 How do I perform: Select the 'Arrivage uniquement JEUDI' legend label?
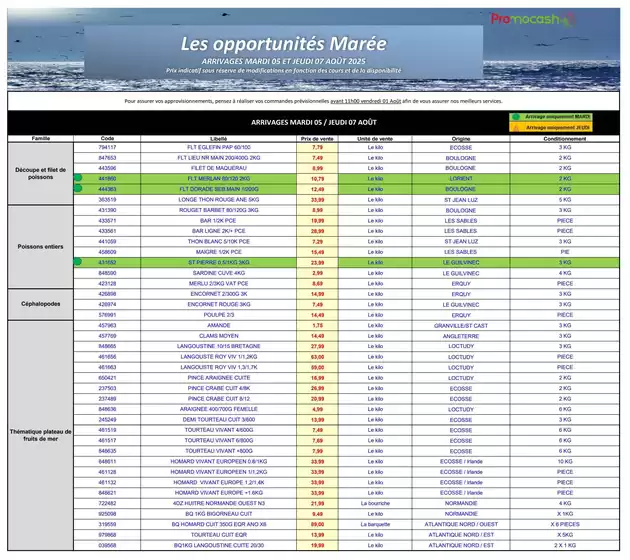558,128
